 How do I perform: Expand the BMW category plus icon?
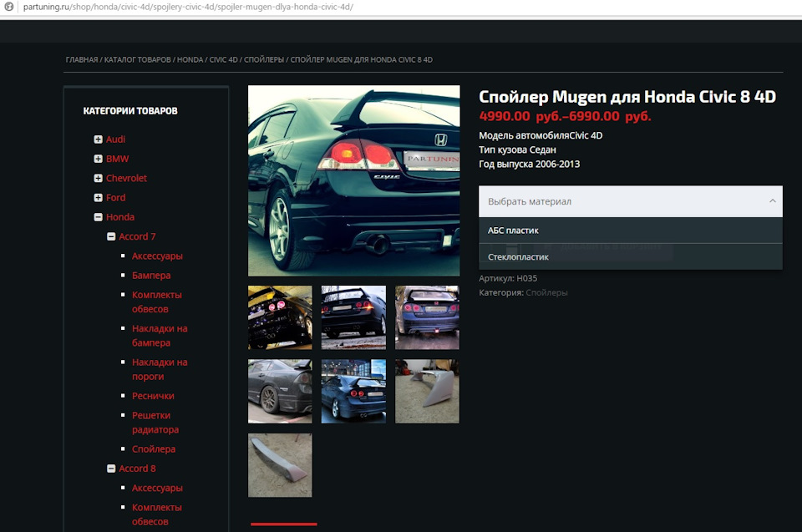coord(99,159)
